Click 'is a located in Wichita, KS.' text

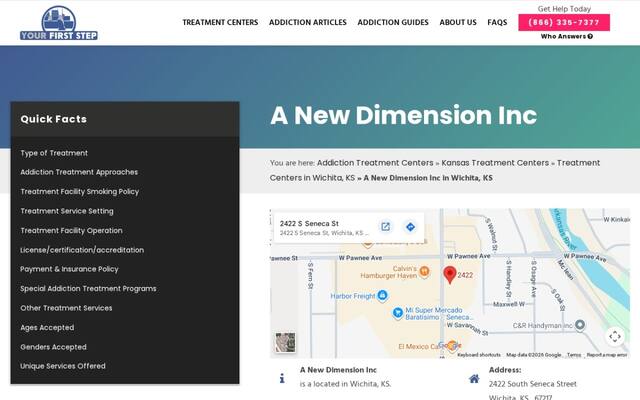(345, 384)
